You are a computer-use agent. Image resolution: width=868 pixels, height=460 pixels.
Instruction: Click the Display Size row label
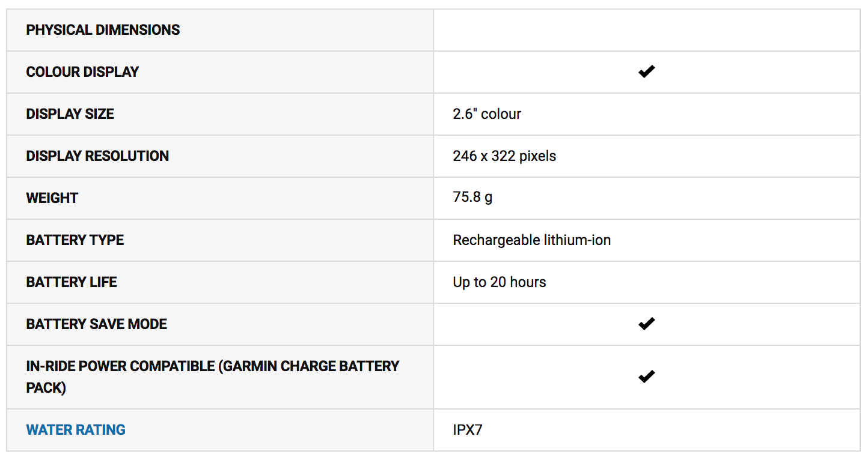click(70, 114)
